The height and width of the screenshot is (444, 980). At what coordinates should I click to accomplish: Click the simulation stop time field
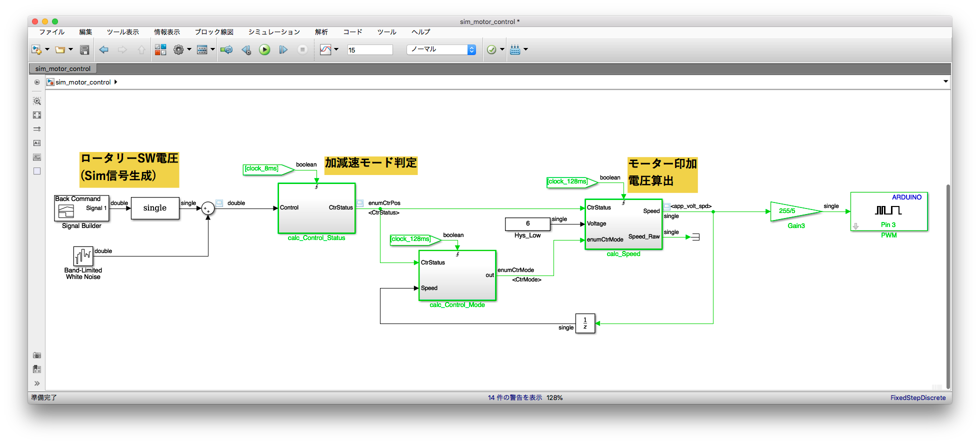370,50
